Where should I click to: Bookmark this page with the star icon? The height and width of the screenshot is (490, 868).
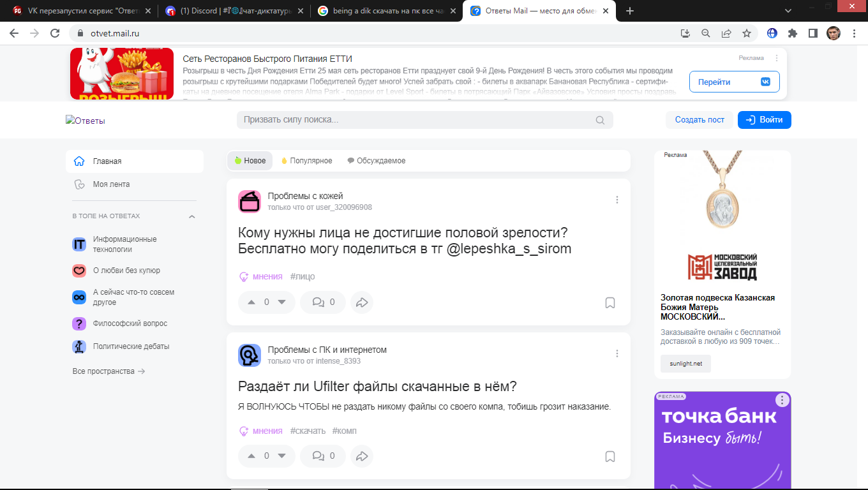tap(746, 33)
